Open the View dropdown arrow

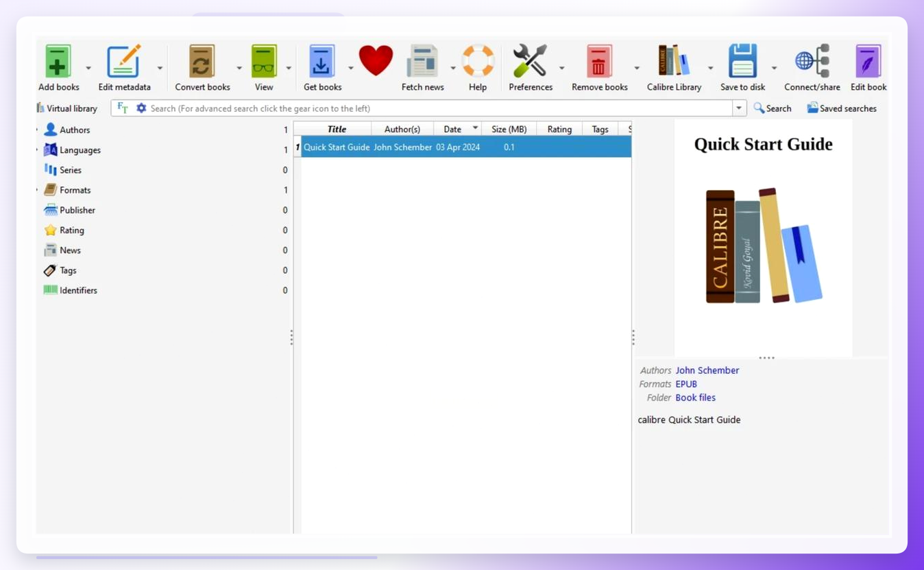point(289,68)
